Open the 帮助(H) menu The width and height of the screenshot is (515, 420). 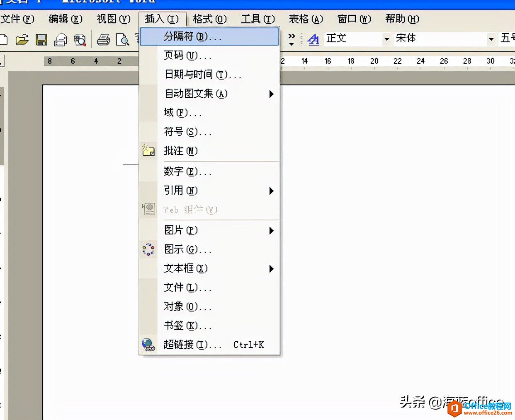point(402,19)
